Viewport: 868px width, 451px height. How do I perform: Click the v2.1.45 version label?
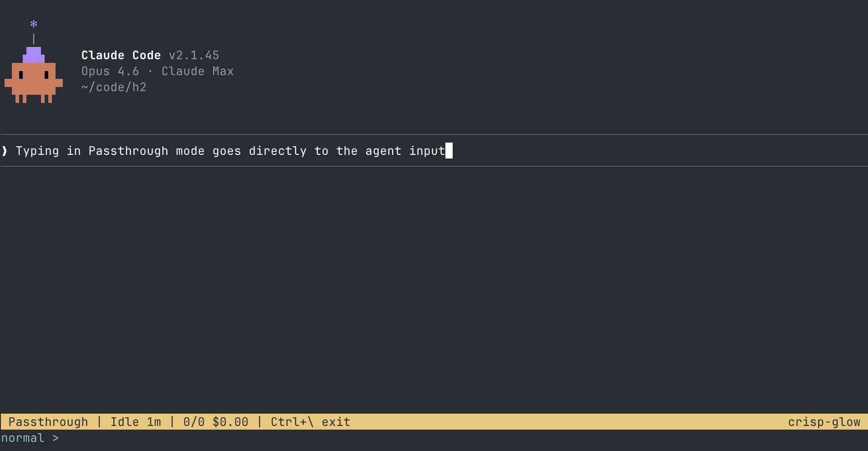(x=193, y=55)
